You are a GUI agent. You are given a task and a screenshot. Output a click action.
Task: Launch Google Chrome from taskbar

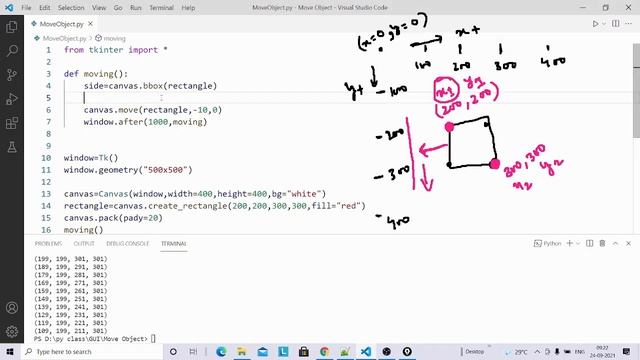(x=324, y=351)
